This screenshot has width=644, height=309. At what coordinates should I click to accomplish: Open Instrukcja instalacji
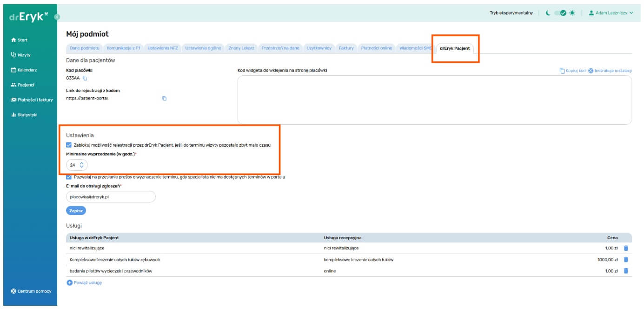pyautogui.click(x=610, y=71)
